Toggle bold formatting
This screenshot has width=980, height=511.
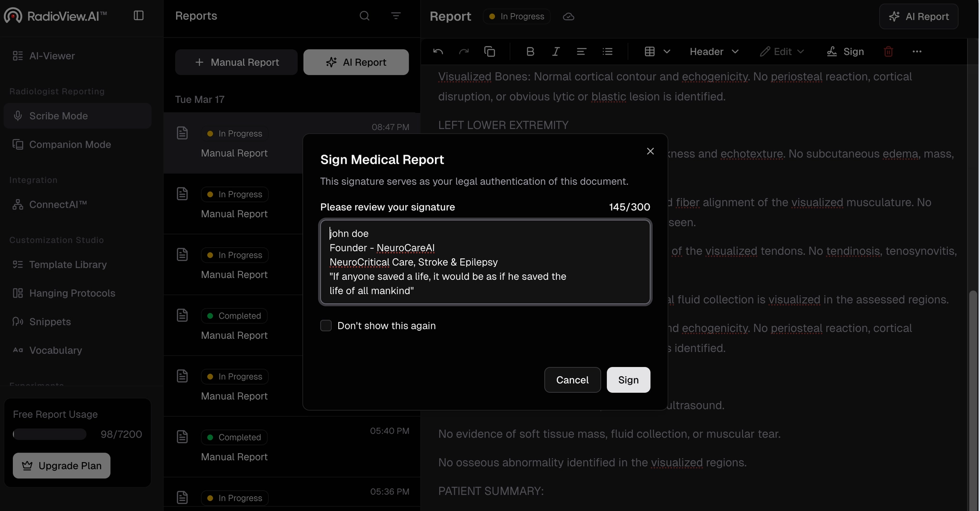530,52
